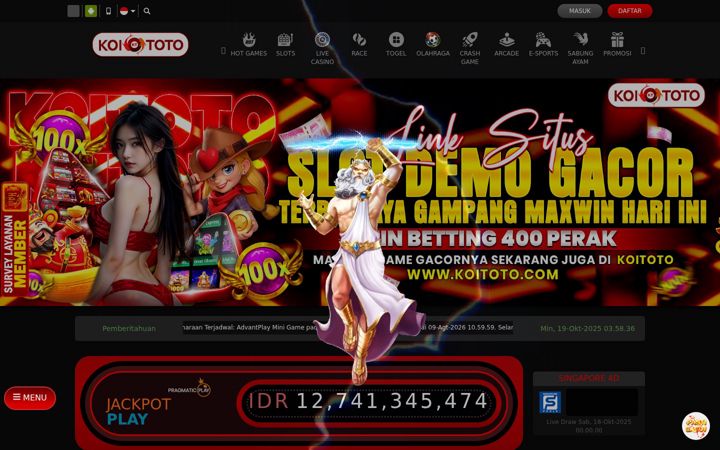Open the search magnifier icon
The image size is (720, 450).
[x=147, y=11]
